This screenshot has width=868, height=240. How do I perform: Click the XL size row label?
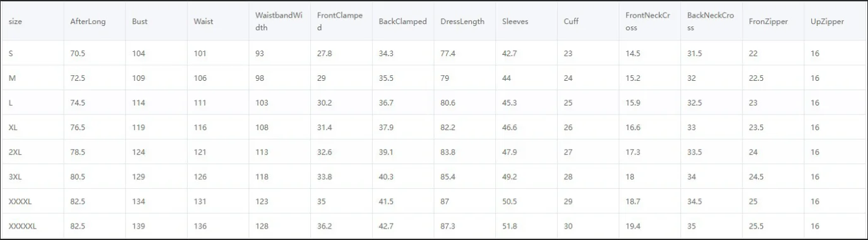point(13,128)
